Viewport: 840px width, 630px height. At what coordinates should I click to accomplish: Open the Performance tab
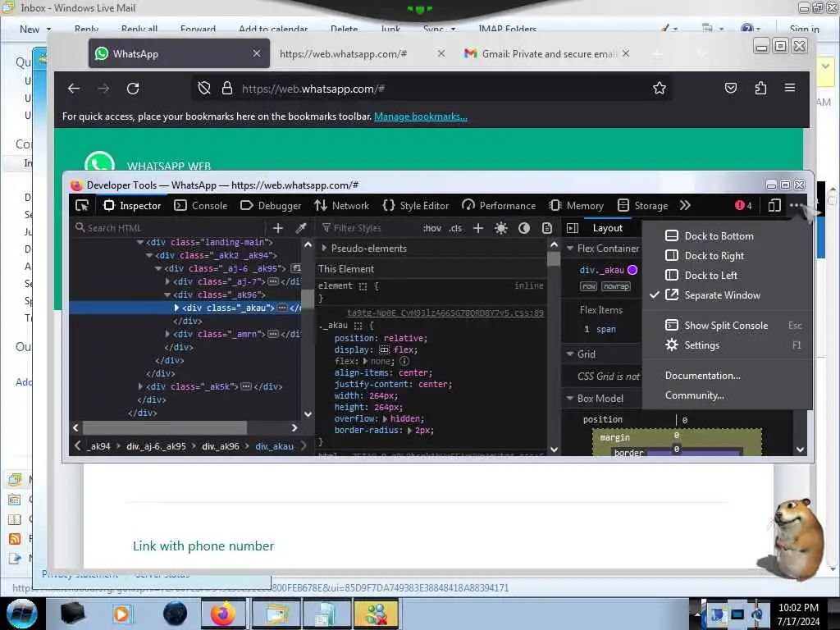click(498, 205)
